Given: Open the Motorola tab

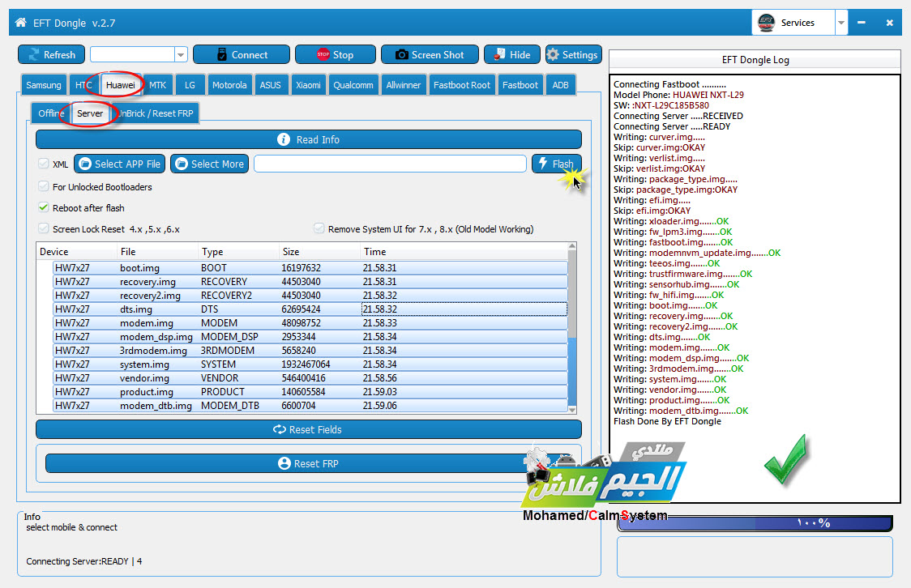Looking at the screenshot, I should pos(229,85).
